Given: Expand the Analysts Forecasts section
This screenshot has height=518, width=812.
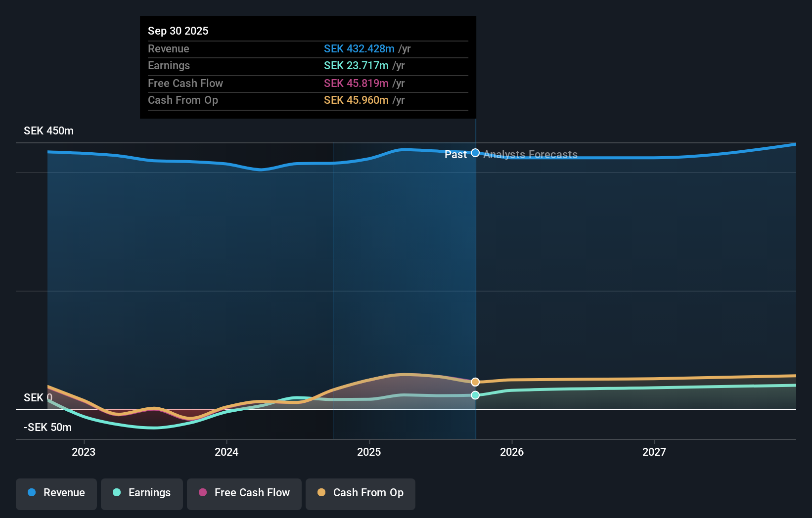Looking at the screenshot, I should pos(530,154).
